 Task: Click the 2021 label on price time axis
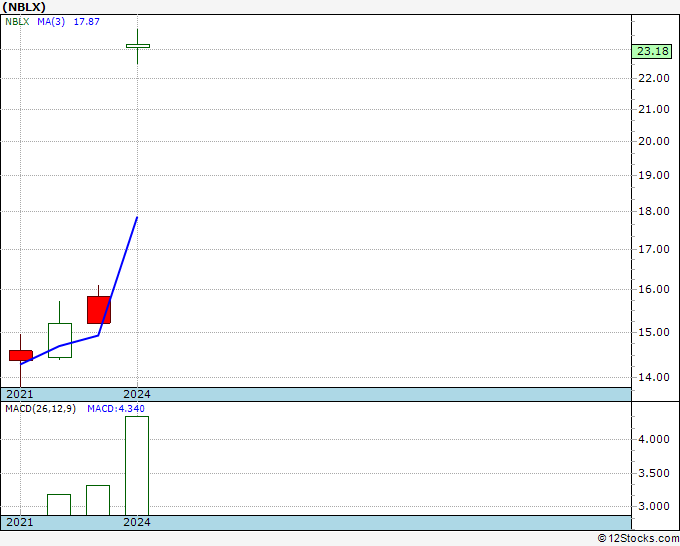(20, 394)
